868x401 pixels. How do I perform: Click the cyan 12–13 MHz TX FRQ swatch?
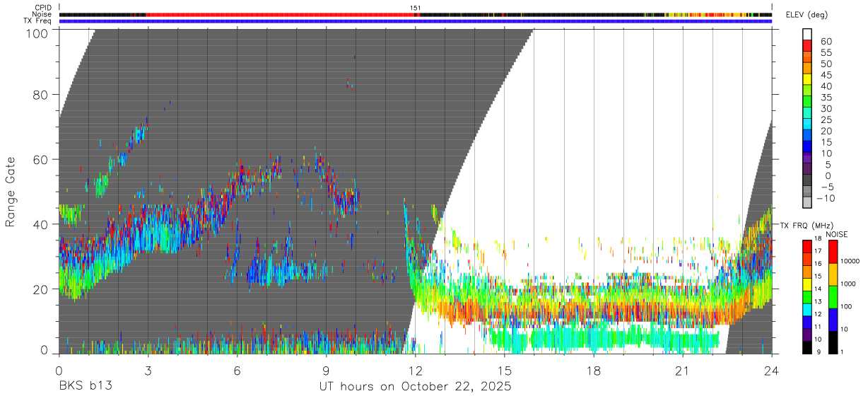807,309
